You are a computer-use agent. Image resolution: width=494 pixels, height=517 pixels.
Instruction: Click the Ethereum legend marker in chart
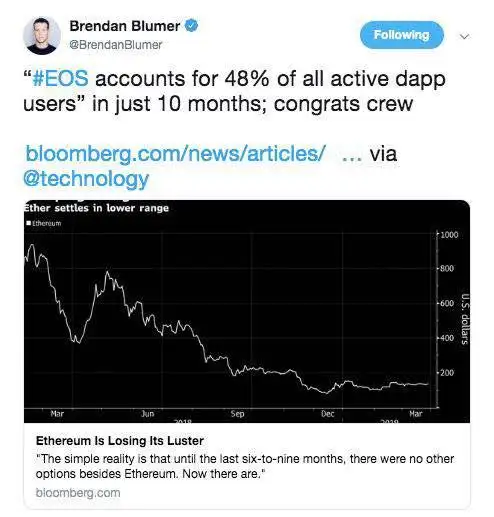[x=29, y=223]
